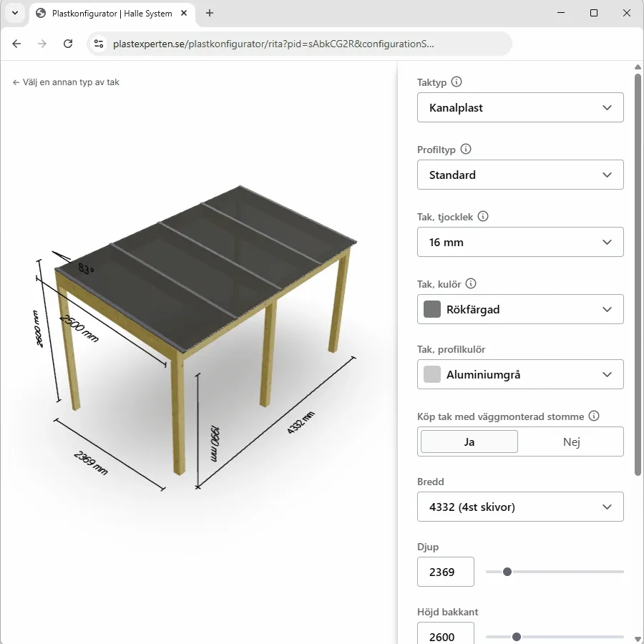
Task: Click the globe favicon on Plastkonfigurator tab
Action: click(x=41, y=13)
